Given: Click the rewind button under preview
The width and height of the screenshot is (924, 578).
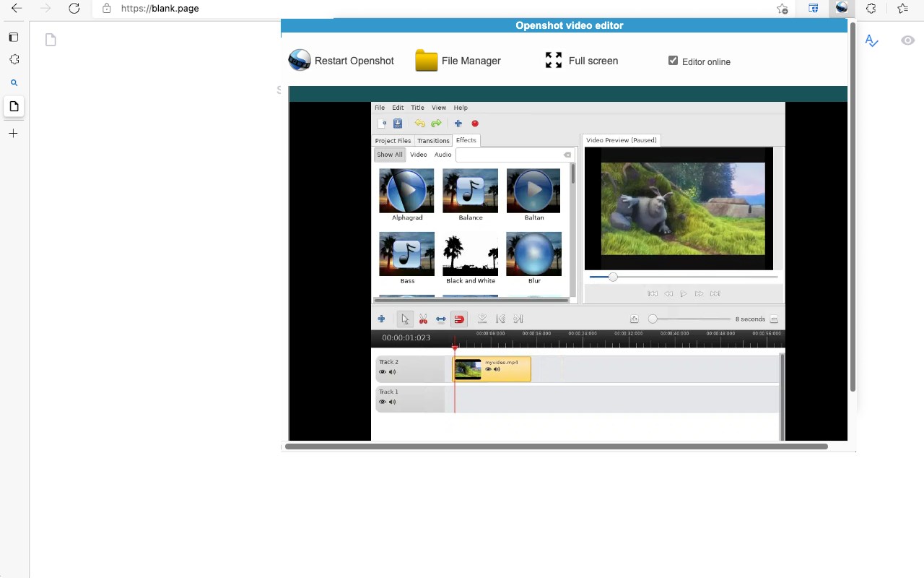Looking at the screenshot, I should 668,294.
